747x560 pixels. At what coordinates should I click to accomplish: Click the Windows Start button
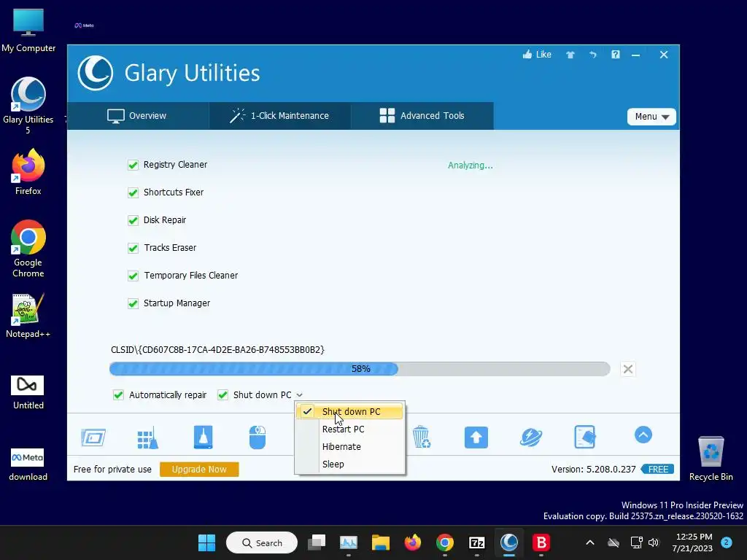tap(206, 542)
